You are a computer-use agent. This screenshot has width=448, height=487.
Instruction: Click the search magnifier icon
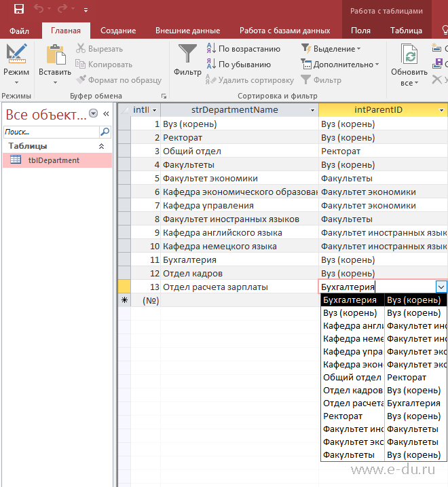(105, 132)
